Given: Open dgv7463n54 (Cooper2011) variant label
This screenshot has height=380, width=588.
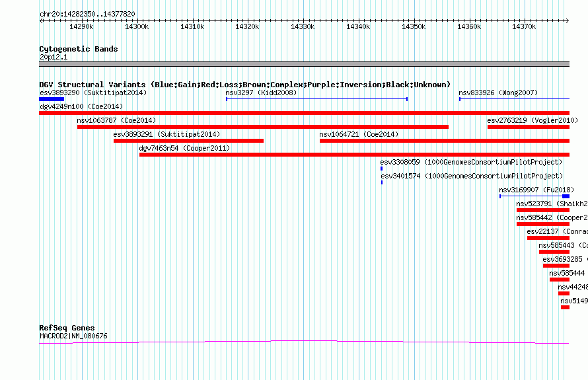Looking at the screenshot, I should (x=184, y=148).
